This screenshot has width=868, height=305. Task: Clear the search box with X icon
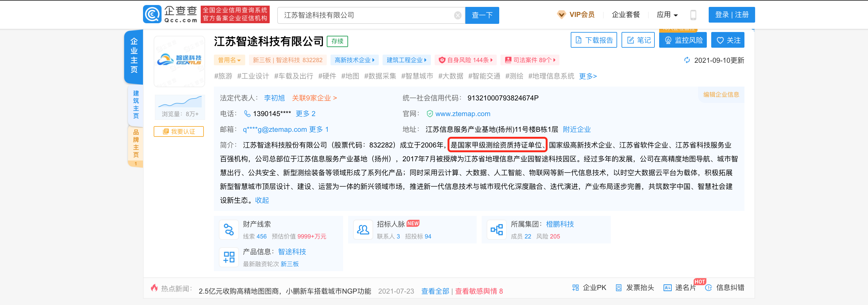tap(458, 15)
